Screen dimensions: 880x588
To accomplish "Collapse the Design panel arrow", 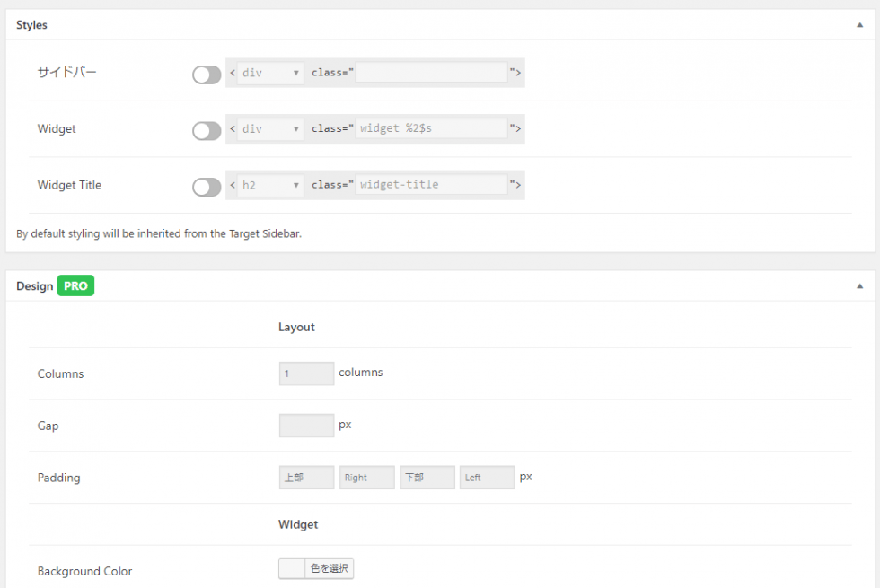I will [859, 286].
